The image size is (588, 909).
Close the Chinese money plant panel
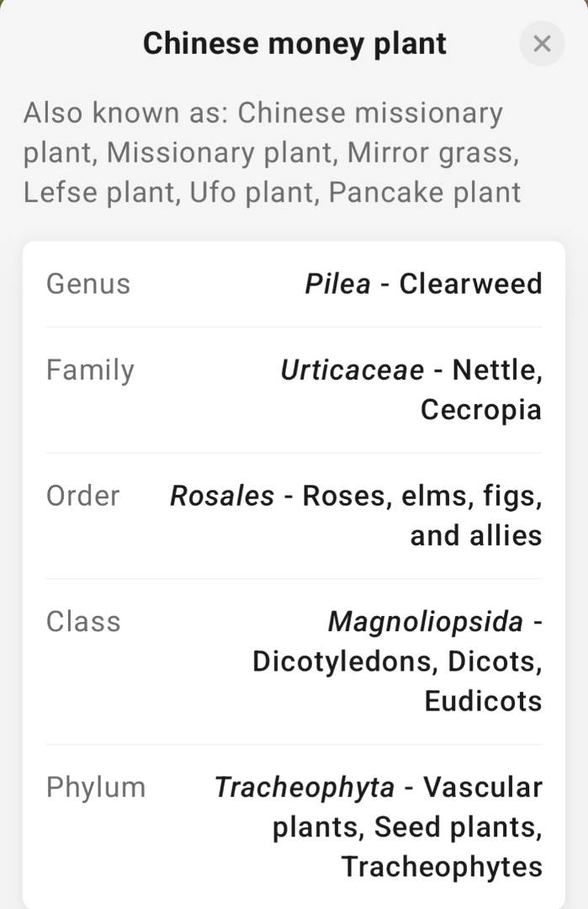tap(542, 44)
